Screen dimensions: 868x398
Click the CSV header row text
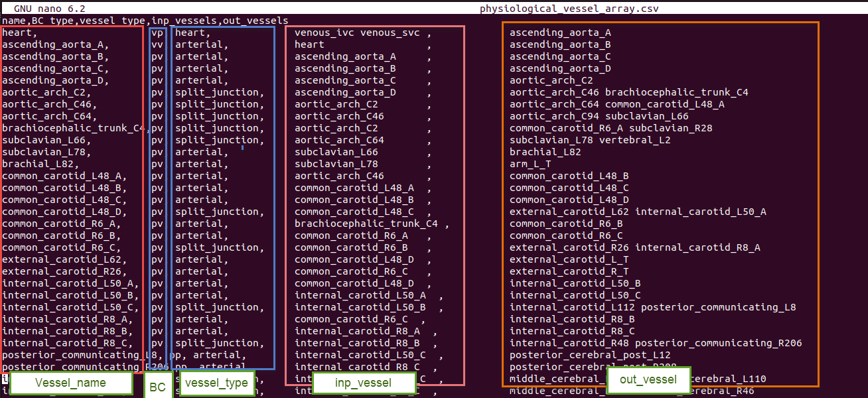tap(143, 20)
